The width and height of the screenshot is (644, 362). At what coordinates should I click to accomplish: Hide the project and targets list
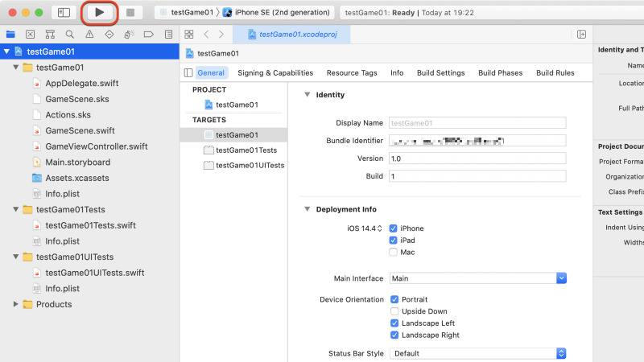(188, 73)
